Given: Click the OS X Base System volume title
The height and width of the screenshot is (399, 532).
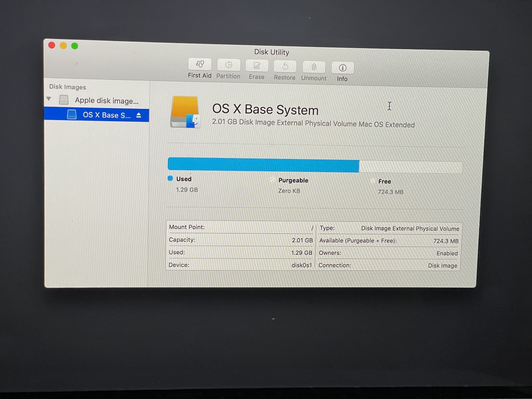Looking at the screenshot, I should click(265, 109).
